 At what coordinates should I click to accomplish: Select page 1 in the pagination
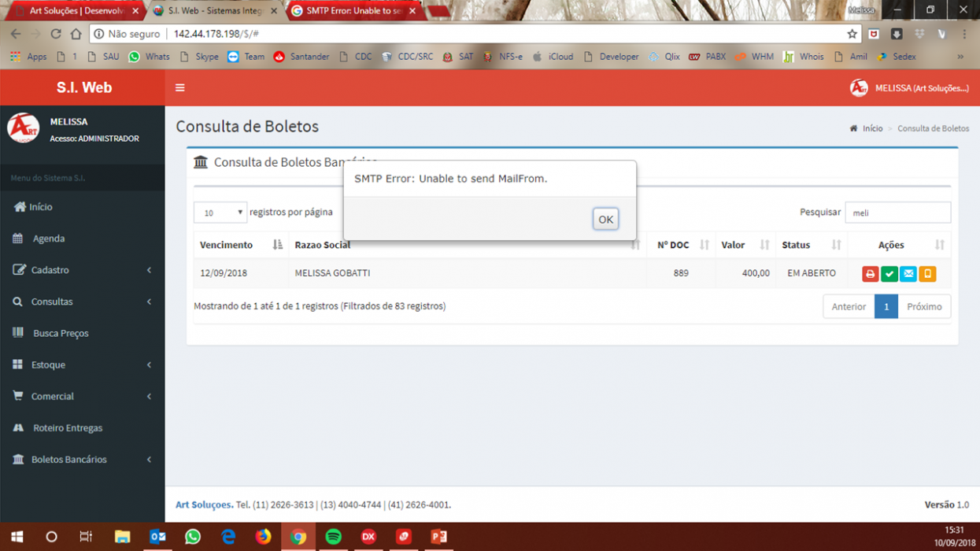pyautogui.click(x=886, y=306)
